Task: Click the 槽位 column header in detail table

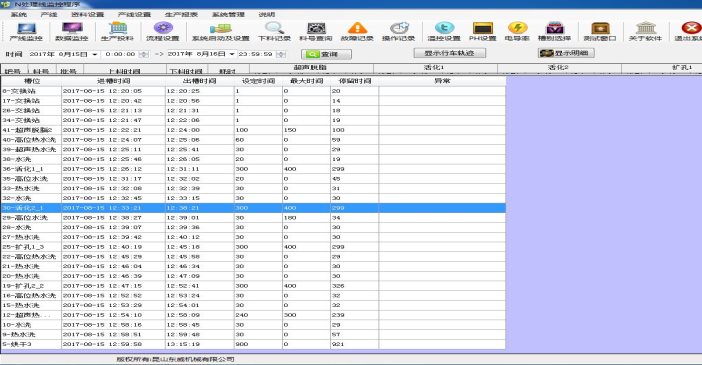Action: click(31, 81)
